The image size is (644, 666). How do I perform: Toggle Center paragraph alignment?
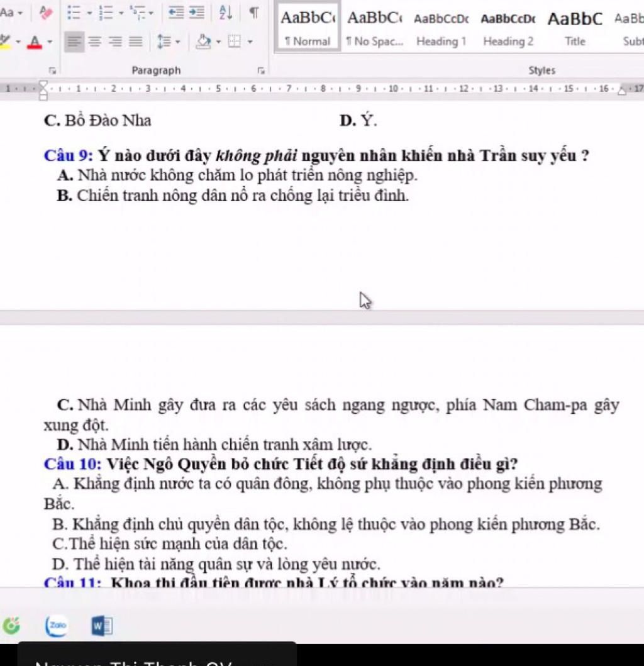95,42
